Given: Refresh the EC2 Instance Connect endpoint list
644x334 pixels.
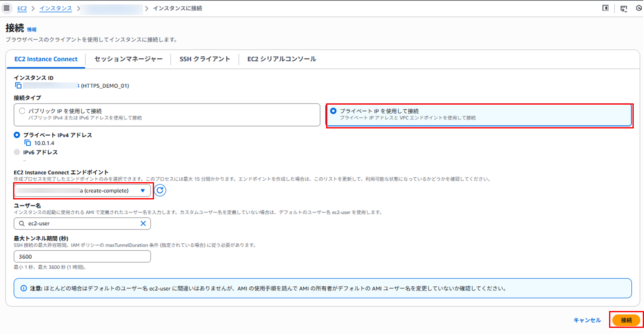Looking at the screenshot, I should point(160,190).
